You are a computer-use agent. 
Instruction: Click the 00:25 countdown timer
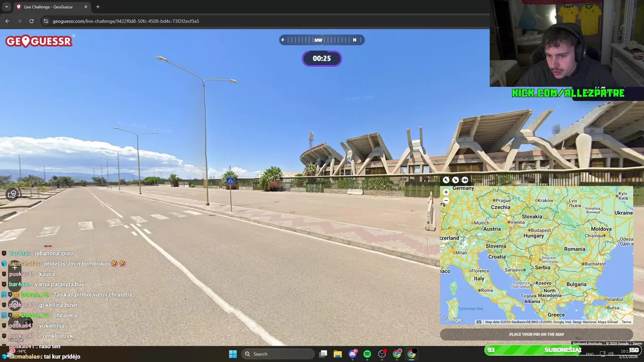[322, 58]
